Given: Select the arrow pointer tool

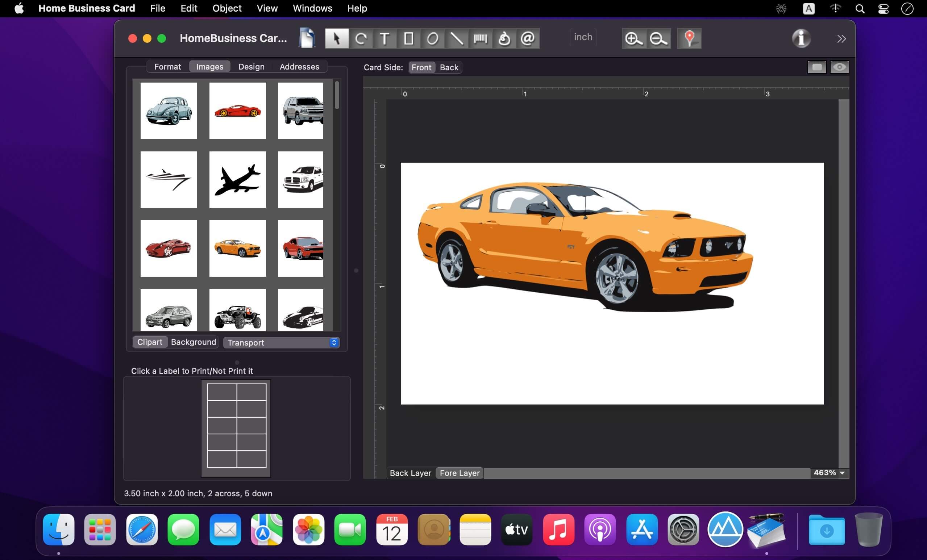Looking at the screenshot, I should 337,38.
